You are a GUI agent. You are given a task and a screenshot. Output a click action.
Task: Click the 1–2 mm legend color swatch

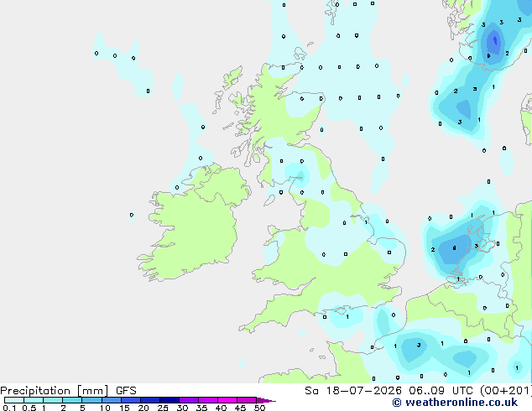click(x=53, y=400)
